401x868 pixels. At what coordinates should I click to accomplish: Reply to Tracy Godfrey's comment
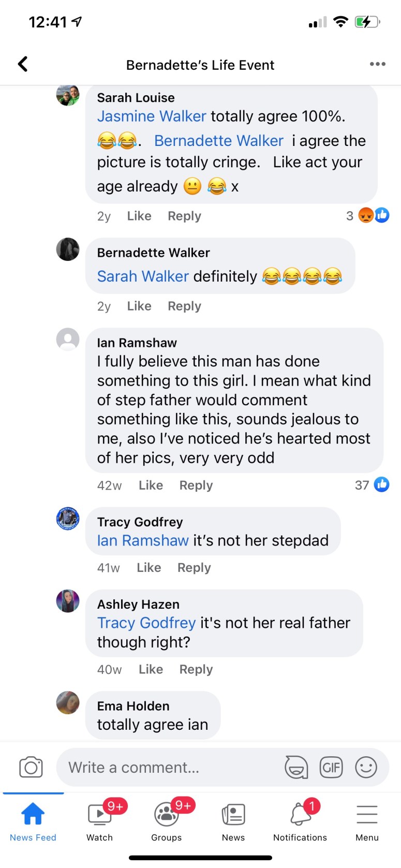point(194,568)
